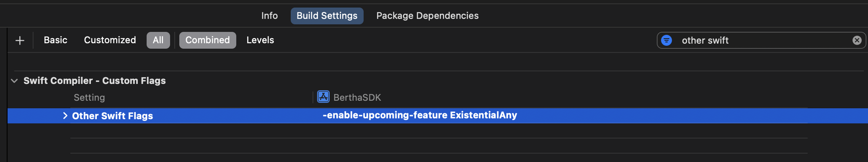The height and width of the screenshot is (162, 868).
Task: Click the blue filter icon in search field
Action: [666, 40]
